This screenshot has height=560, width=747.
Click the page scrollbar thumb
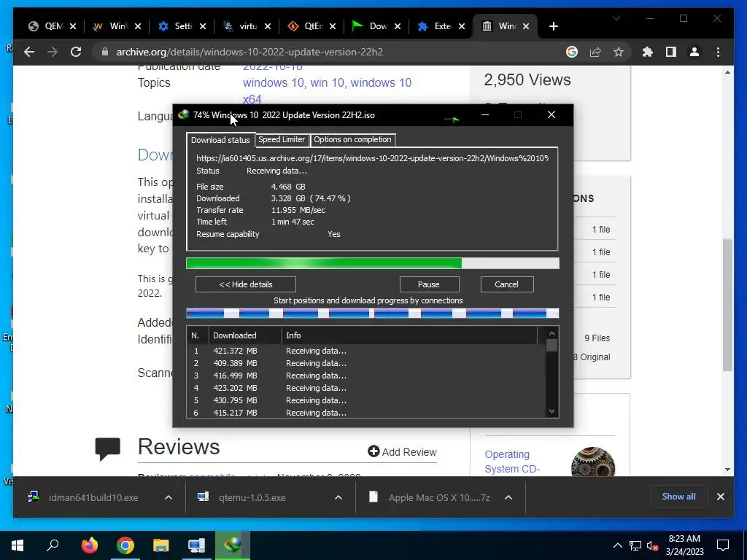pyautogui.click(x=727, y=305)
